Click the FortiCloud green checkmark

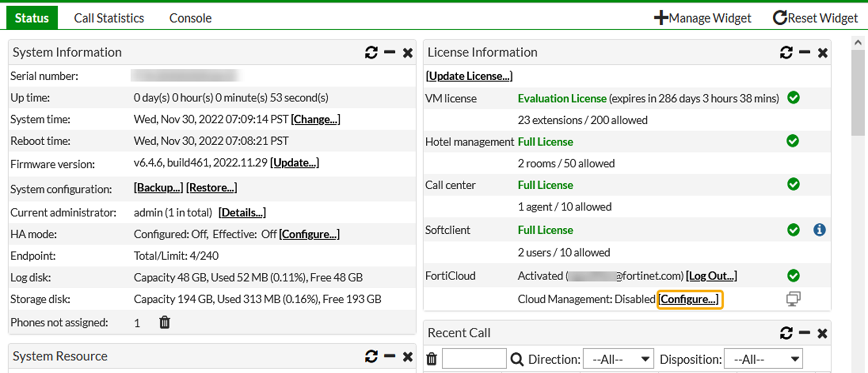pyautogui.click(x=793, y=276)
